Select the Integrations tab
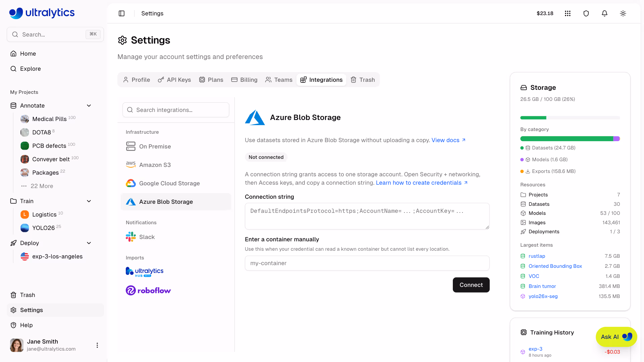 tap(321, 80)
